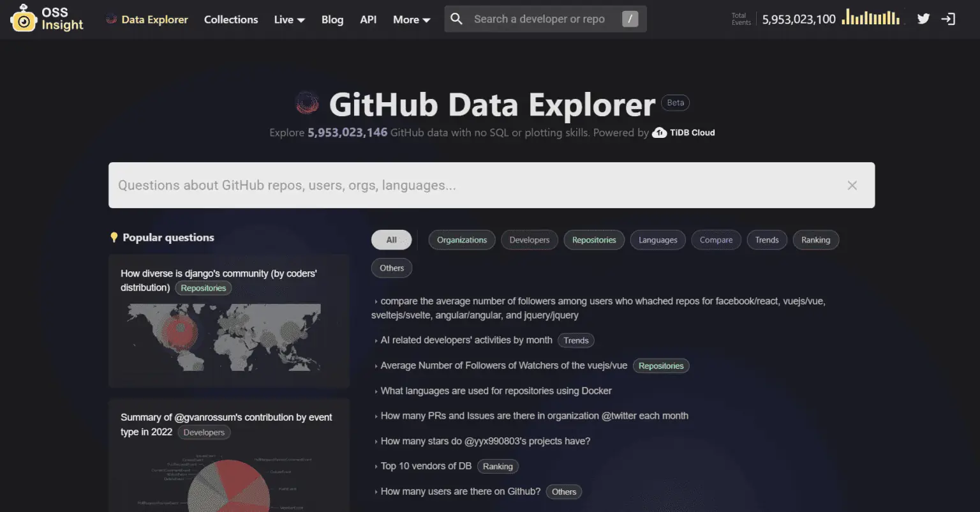980x512 pixels.
Task: Select the All filter chip
Action: (392, 240)
